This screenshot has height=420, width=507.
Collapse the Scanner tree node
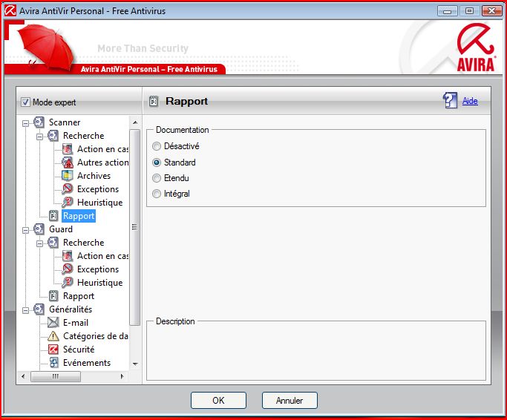pos(25,123)
